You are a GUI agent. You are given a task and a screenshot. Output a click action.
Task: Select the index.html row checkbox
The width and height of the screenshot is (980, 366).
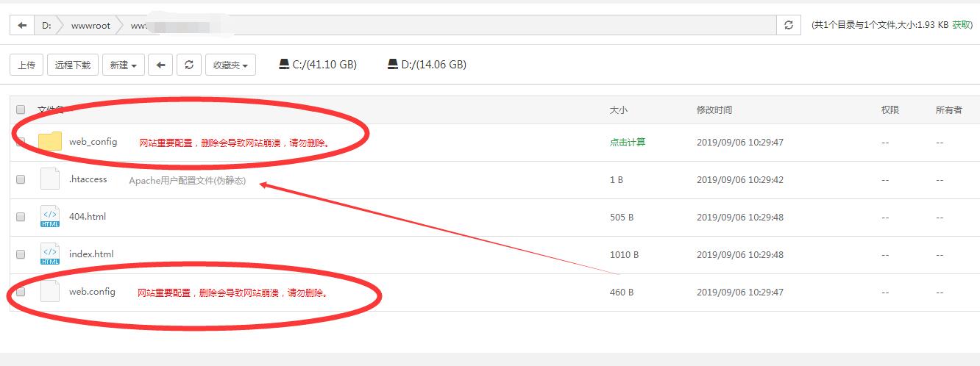point(21,254)
